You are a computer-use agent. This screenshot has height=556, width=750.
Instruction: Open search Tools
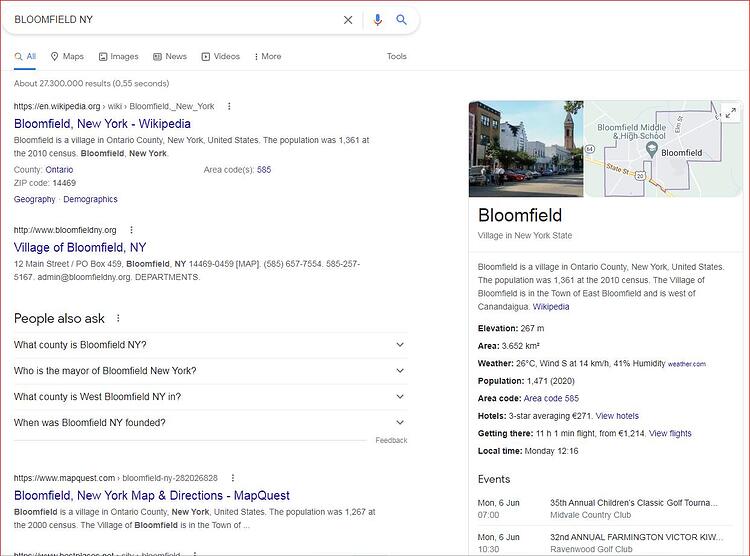[397, 56]
